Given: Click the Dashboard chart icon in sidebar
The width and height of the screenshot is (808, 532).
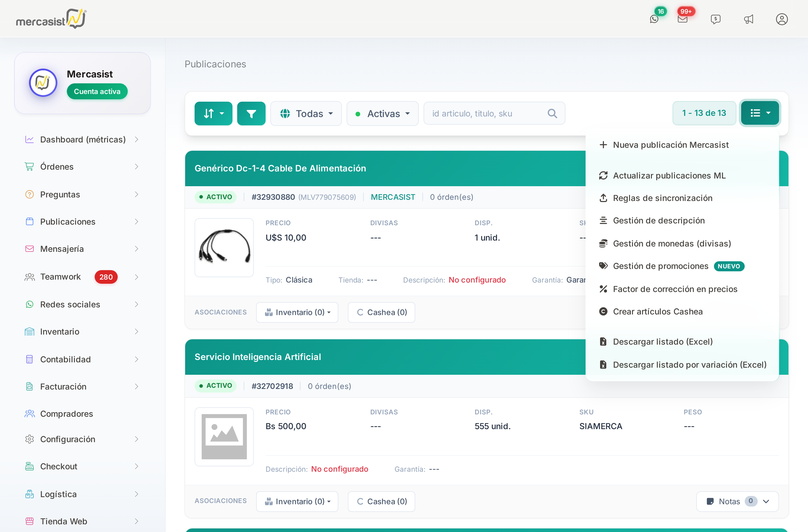Looking at the screenshot, I should click(x=30, y=140).
